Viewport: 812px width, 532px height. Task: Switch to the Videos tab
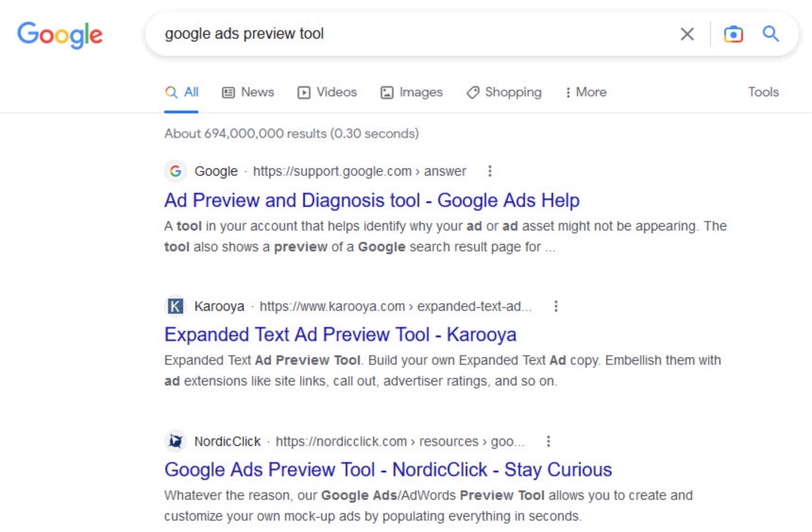[327, 92]
